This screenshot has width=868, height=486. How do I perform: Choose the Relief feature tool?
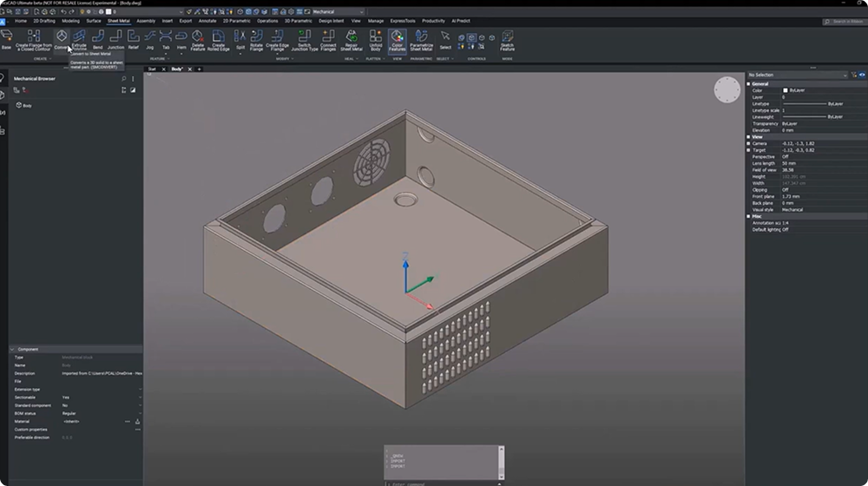[x=134, y=41]
